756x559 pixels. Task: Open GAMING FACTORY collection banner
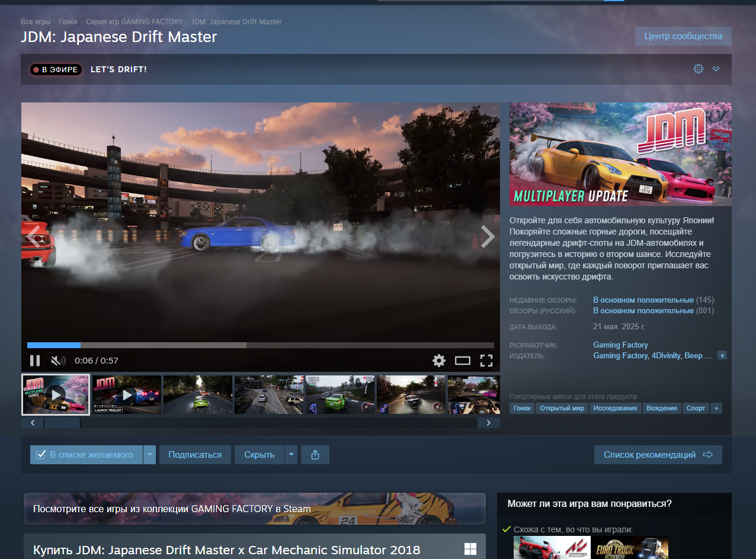click(x=255, y=509)
